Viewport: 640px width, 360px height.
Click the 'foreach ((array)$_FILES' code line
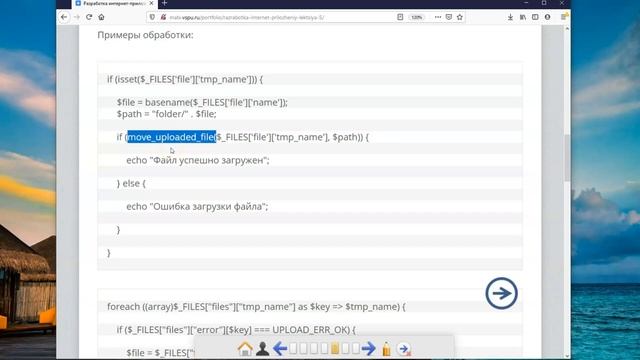tap(256, 307)
